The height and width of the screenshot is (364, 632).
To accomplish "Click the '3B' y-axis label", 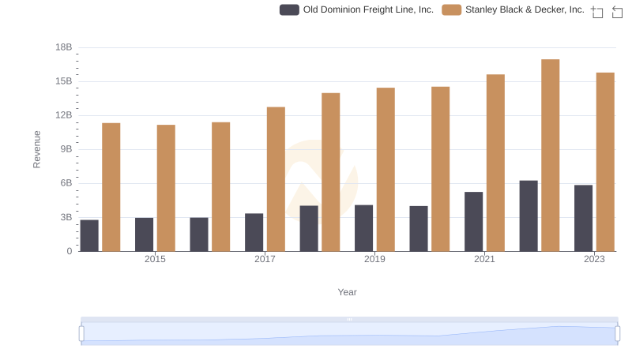I will click(66, 217).
